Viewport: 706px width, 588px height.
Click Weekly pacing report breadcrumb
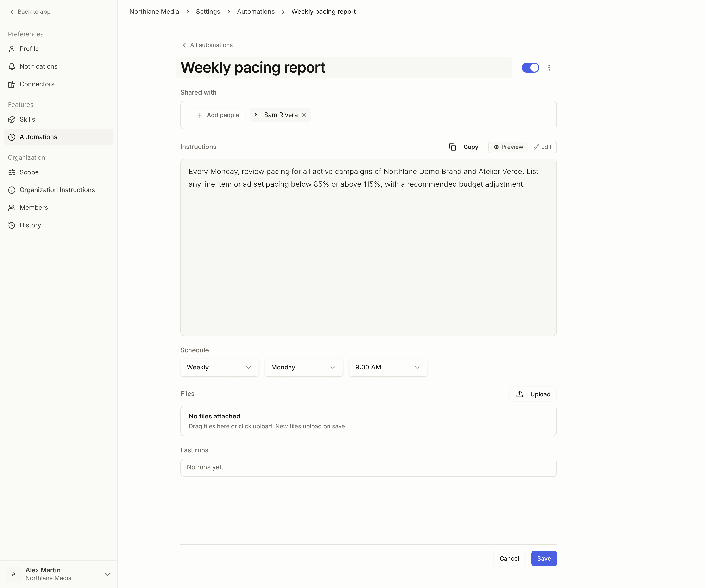point(323,12)
